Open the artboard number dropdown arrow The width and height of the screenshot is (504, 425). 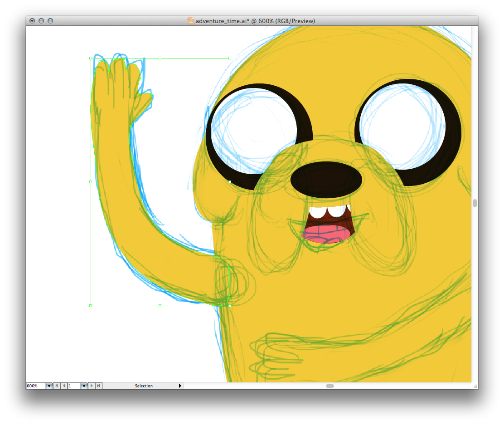(84, 386)
